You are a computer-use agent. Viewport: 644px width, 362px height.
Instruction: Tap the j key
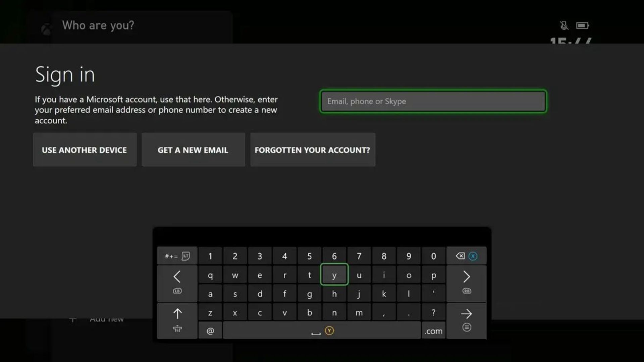click(x=359, y=294)
